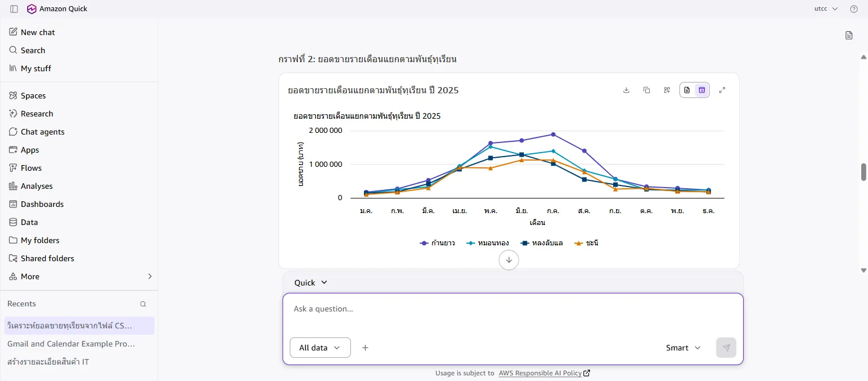
Task: Open the All data source dropdown
Action: click(x=320, y=348)
